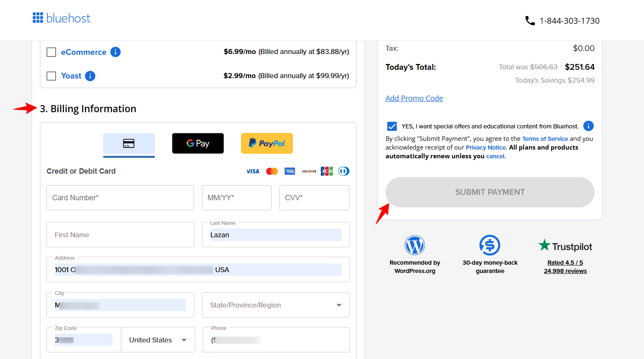
Task: Choose the Google Pay payment option
Action: point(198,143)
